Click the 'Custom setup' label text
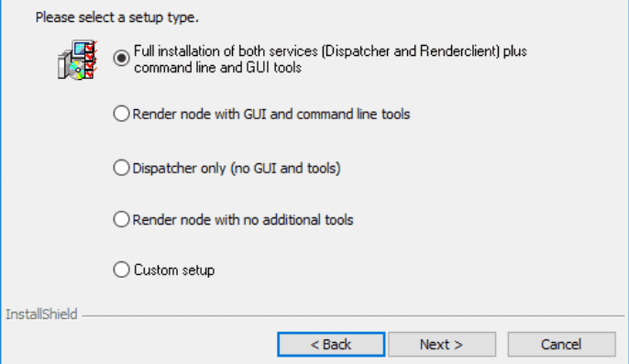This screenshot has height=364, width=629. click(174, 270)
